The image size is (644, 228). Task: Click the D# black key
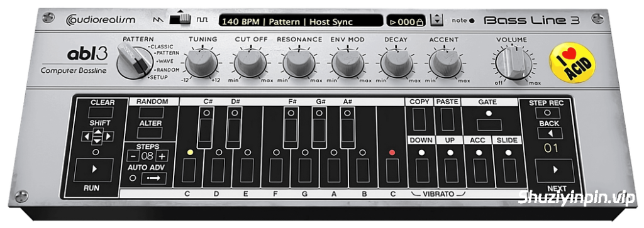click(233, 131)
